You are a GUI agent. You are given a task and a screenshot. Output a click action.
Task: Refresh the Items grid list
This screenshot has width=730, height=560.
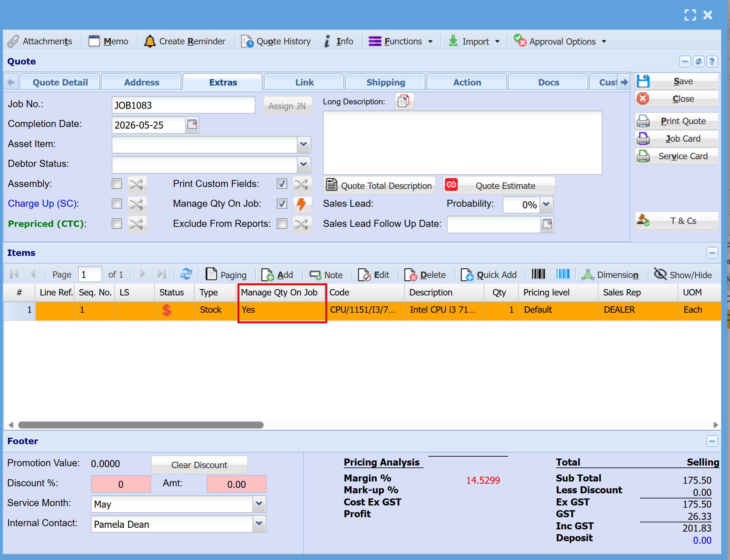186,274
